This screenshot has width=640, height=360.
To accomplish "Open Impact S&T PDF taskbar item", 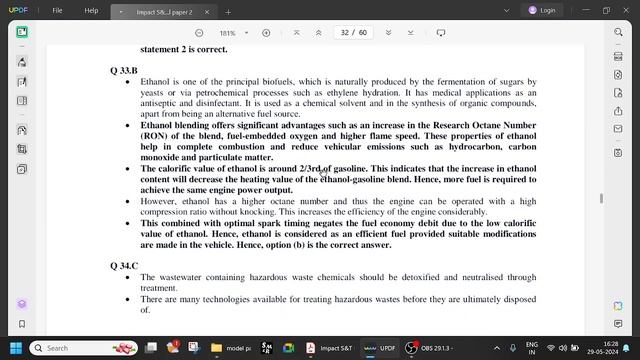I will (329, 348).
